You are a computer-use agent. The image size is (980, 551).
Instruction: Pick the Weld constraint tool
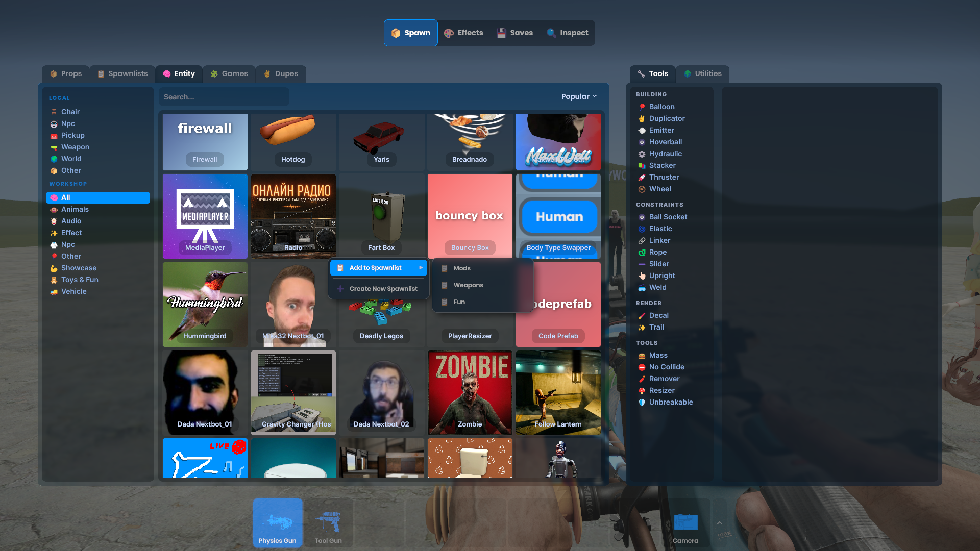(657, 287)
